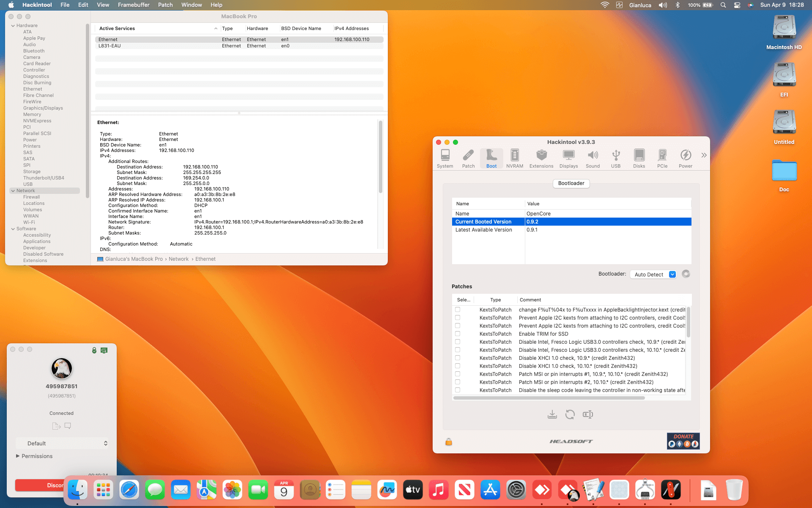Click the padlock icon in Hackintool
Screen dimensions: 812x508
click(448, 442)
